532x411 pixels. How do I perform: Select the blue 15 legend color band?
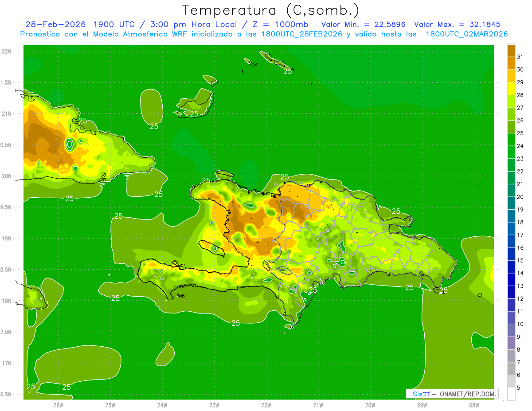pyautogui.click(x=511, y=254)
